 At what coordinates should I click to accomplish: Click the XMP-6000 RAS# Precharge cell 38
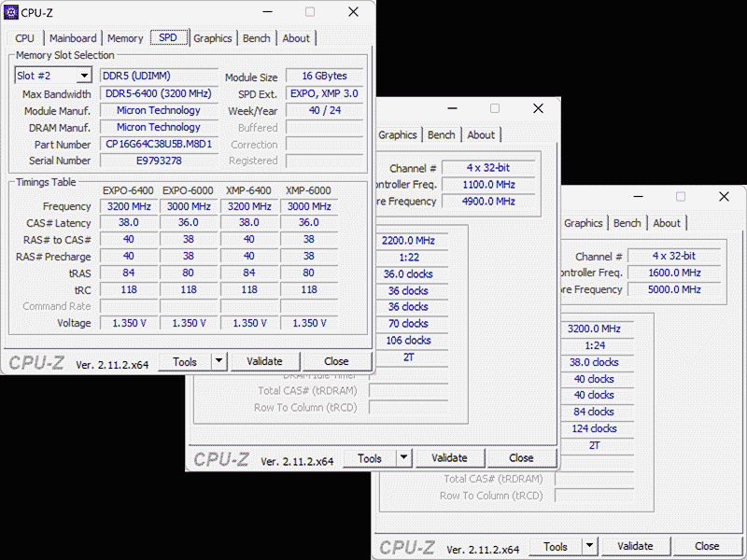click(309, 256)
